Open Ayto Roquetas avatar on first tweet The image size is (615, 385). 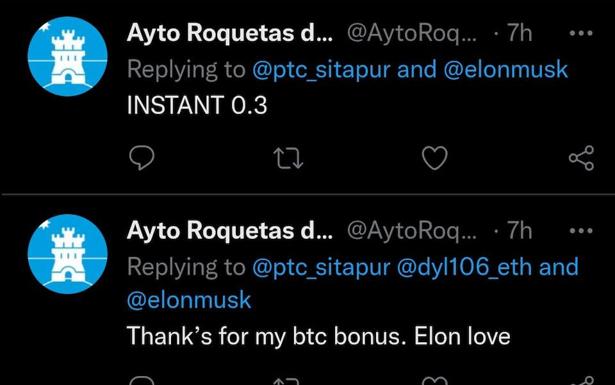point(67,56)
